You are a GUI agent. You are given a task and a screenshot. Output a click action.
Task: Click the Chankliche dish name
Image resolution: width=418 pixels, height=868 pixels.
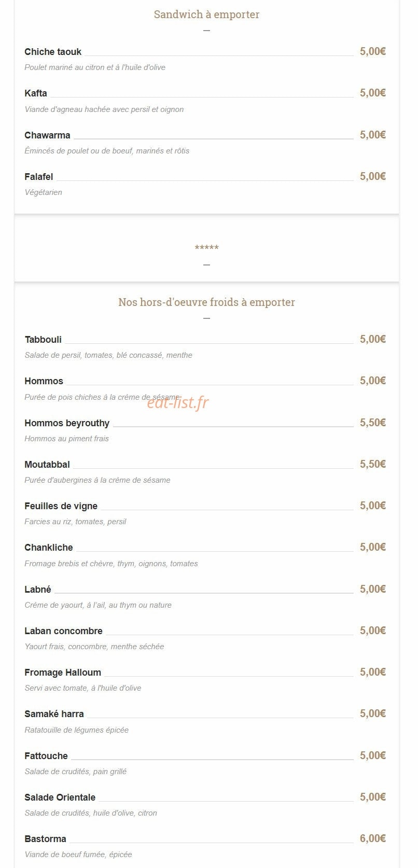click(49, 548)
